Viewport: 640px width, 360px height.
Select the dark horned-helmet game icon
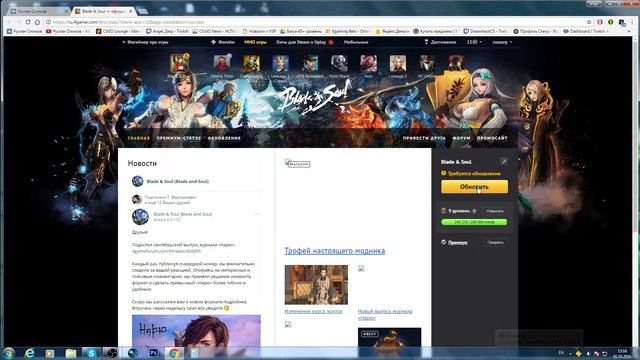(x=427, y=64)
